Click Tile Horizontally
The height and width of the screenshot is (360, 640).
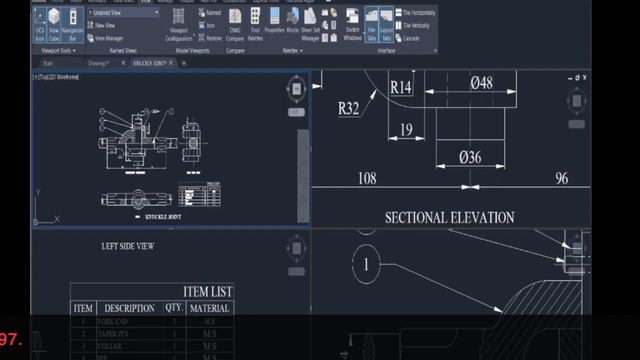(x=415, y=13)
